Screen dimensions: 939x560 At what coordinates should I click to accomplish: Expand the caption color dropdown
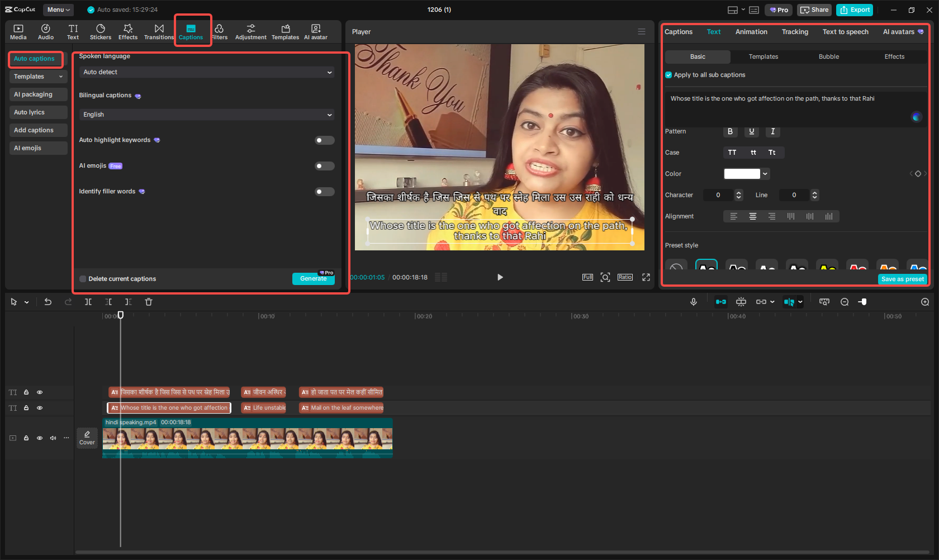[764, 174]
